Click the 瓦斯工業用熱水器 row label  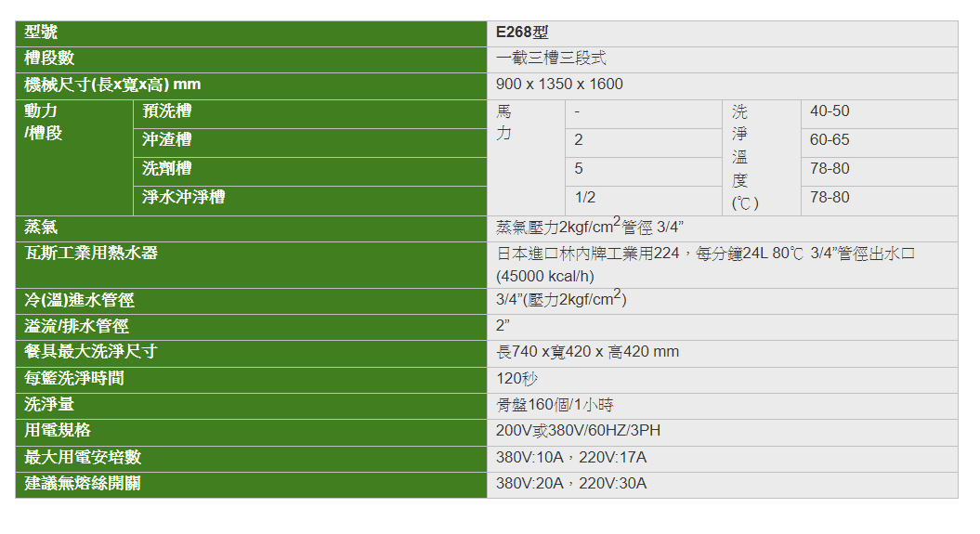(x=91, y=253)
